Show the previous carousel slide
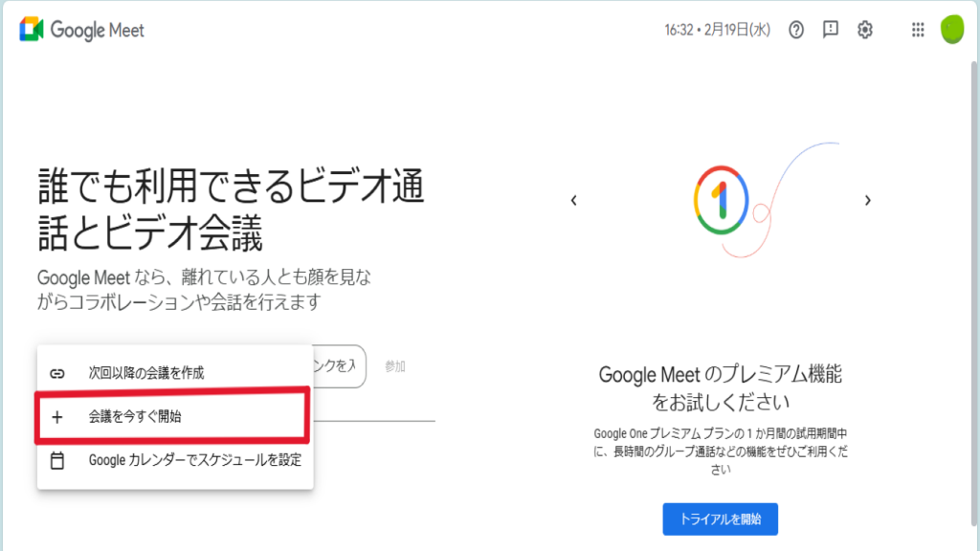 tap(574, 201)
